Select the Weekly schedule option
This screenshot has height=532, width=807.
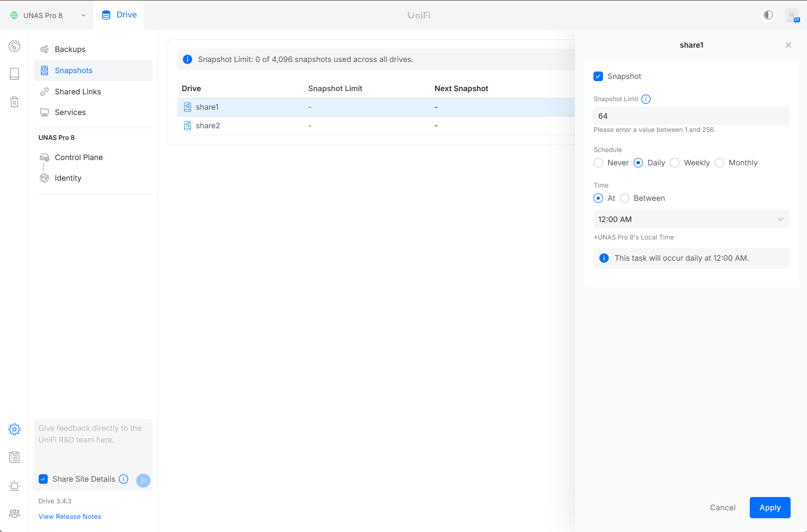(675, 163)
